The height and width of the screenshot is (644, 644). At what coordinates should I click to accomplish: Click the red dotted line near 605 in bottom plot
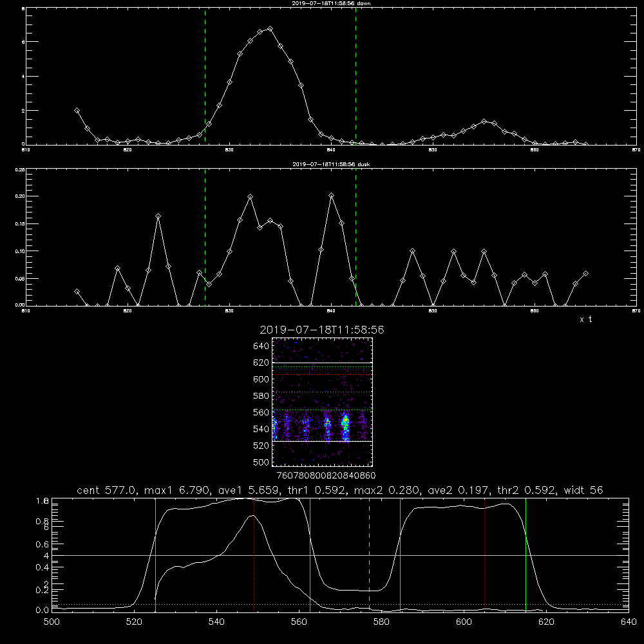[485, 554]
